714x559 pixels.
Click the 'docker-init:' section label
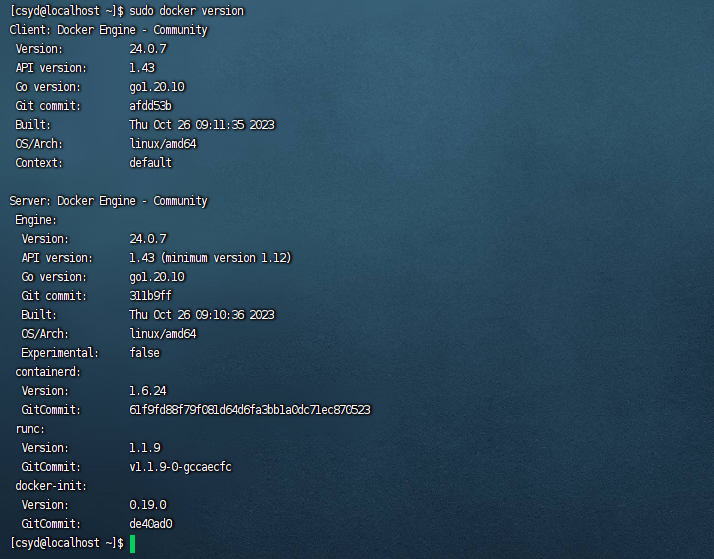[52, 486]
